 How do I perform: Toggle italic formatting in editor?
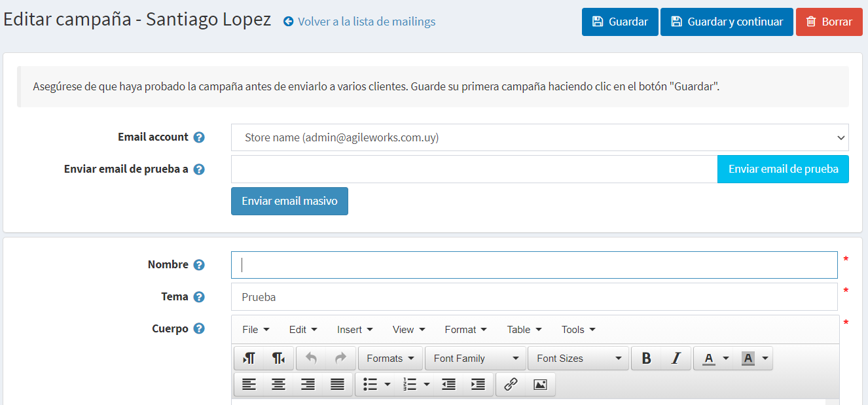(x=676, y=359)
